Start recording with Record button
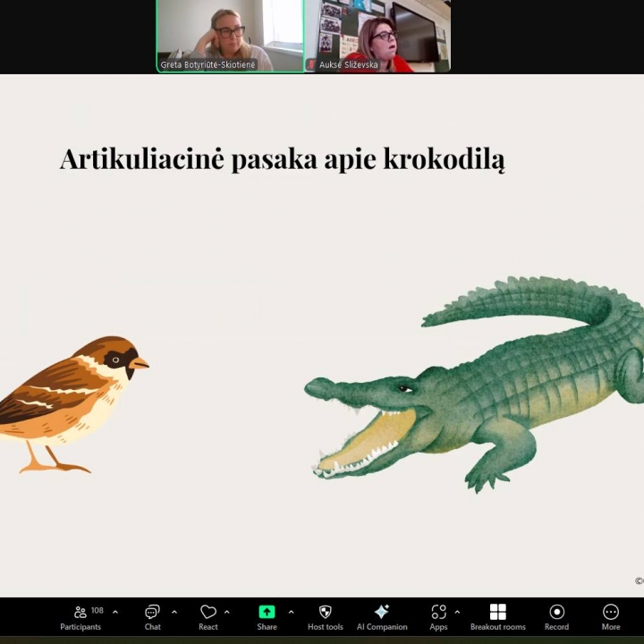Image resolution: width=644 pixels, height=644 pixels. point(556,617)
